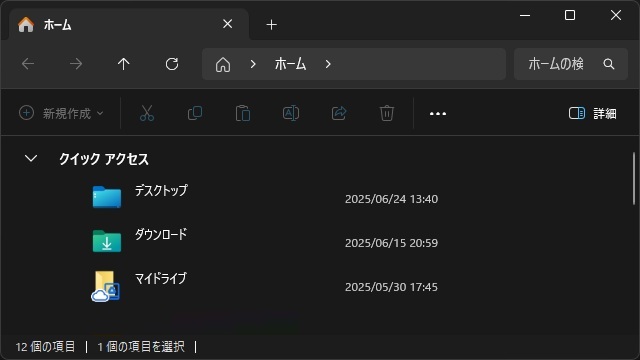Close the ホーム tab
The height and width of the screenshot is (360, 640).
coord(228,24)
